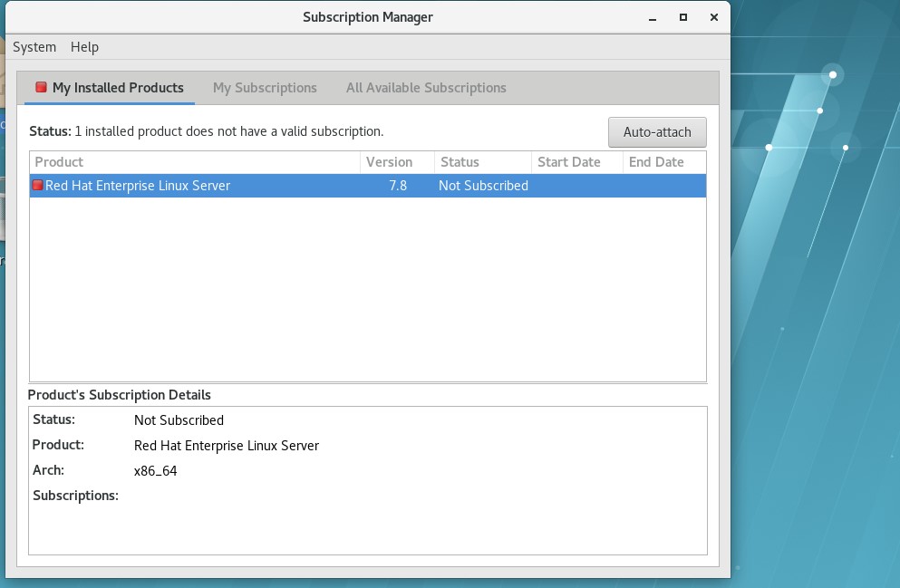Click the Arch: label in details
The height and width of the screenshot is (588, 900).
48,470
